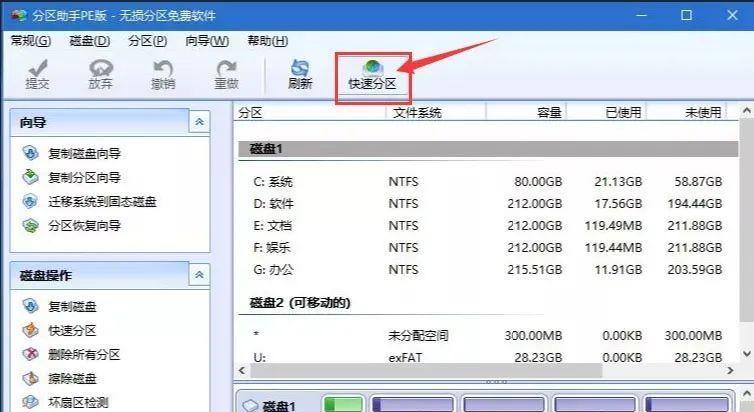Click the vertical scrollbar down arrow
This screenshot has height=412, width=754.
(746, 354)
